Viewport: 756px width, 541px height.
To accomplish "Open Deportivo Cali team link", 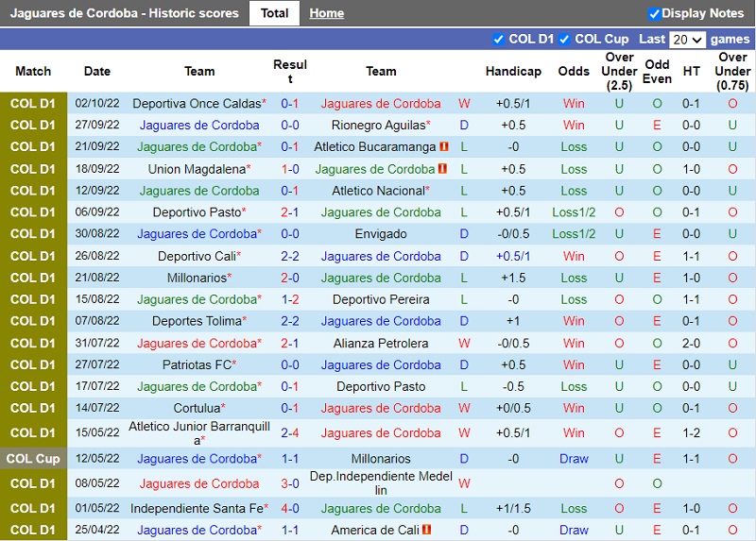I will click(x=199, y=256).
